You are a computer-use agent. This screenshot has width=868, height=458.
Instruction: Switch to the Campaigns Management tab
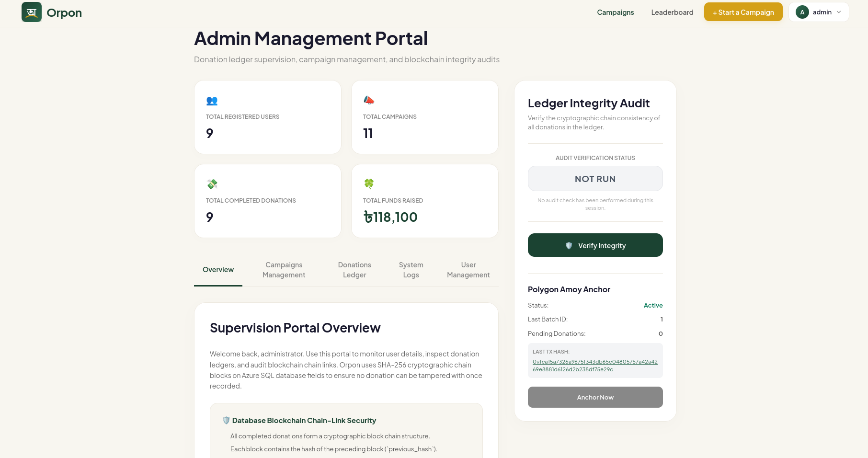tap(284, 270)
